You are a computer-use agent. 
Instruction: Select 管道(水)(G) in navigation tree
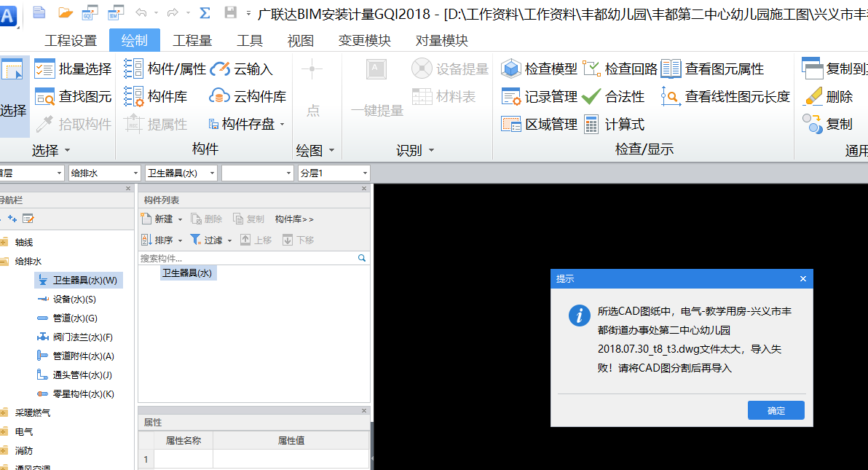click(67, 318)
